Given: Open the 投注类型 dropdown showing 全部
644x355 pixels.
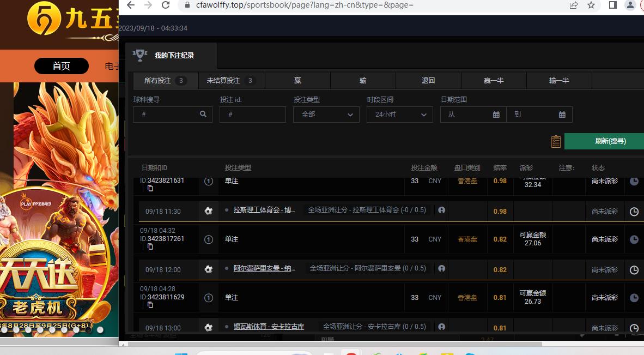Looking at the screenshot, I should (326, 115).
